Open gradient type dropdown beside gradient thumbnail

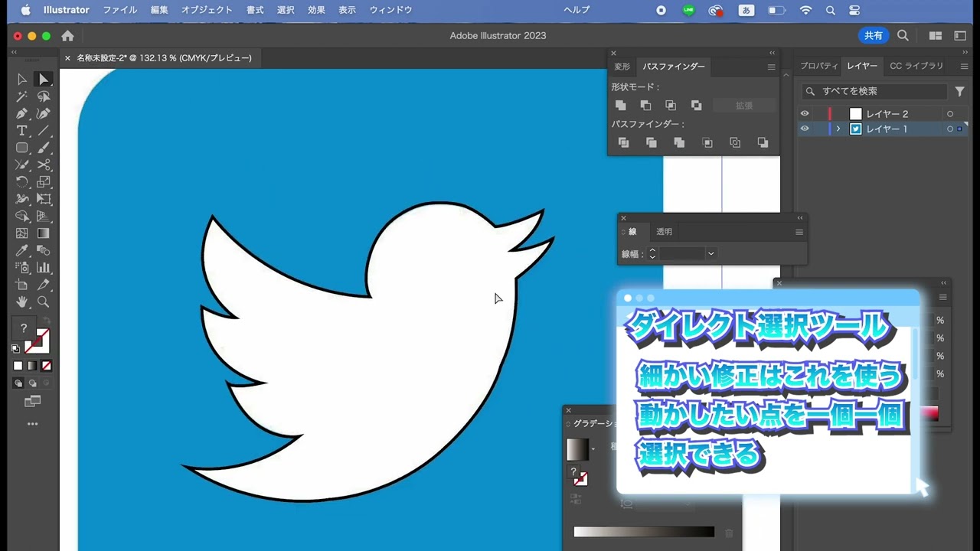click(x=593, y=449)
